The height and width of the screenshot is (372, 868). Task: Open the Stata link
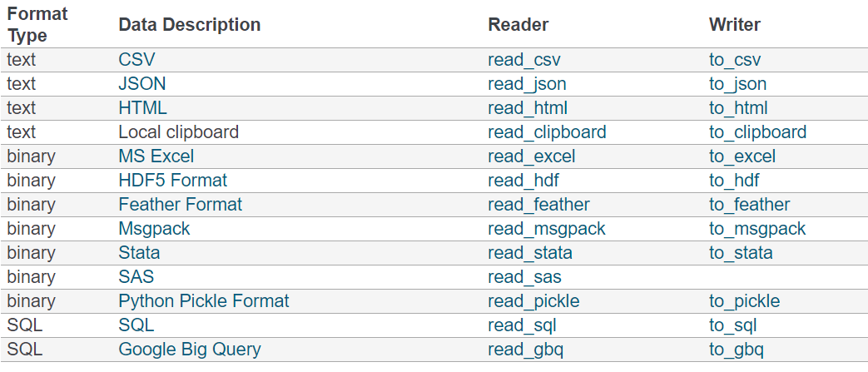140,253
